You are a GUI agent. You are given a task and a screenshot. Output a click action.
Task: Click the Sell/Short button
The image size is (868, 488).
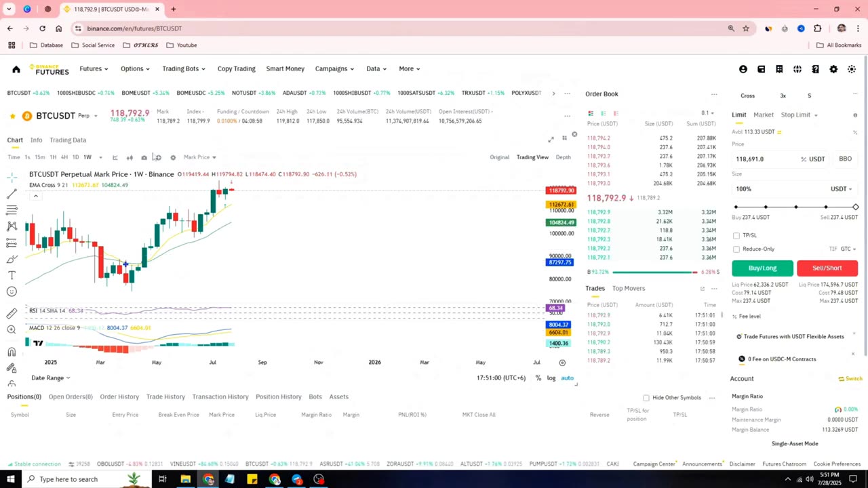(827, 268)
